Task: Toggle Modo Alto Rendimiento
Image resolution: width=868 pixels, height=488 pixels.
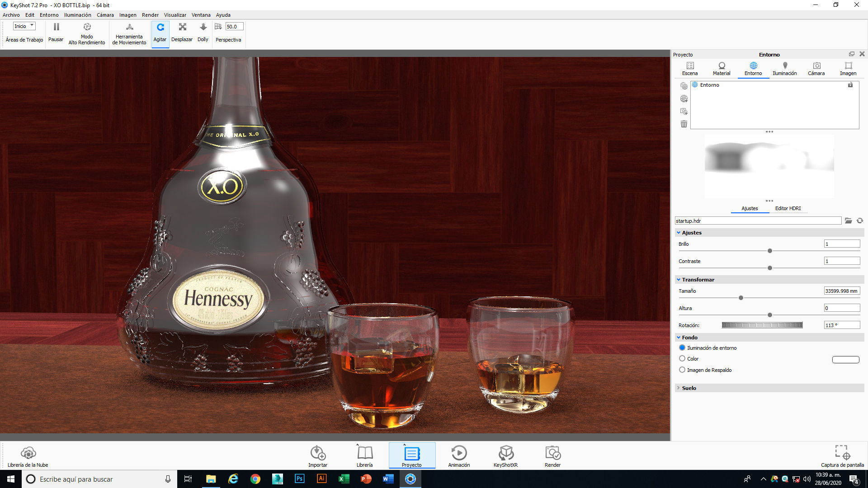Action: point(87,34)
